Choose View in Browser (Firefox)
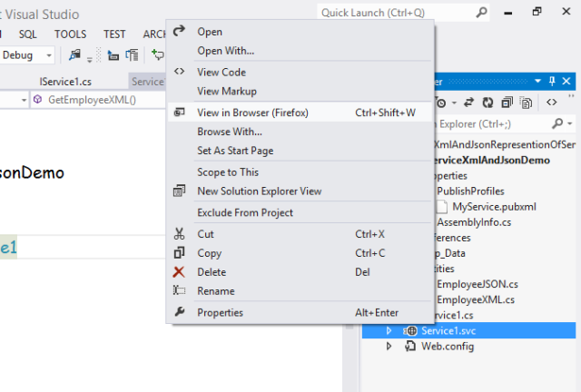 pos(300,113)
